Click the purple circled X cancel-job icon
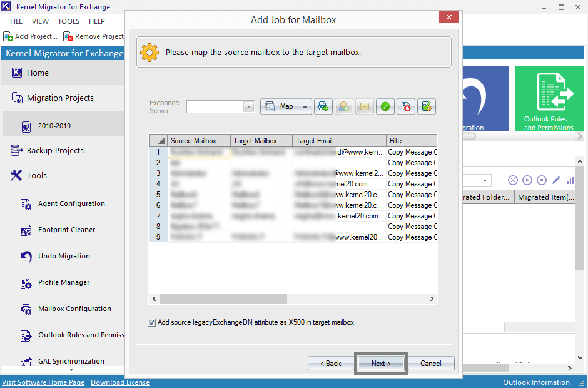 (513, 180)
